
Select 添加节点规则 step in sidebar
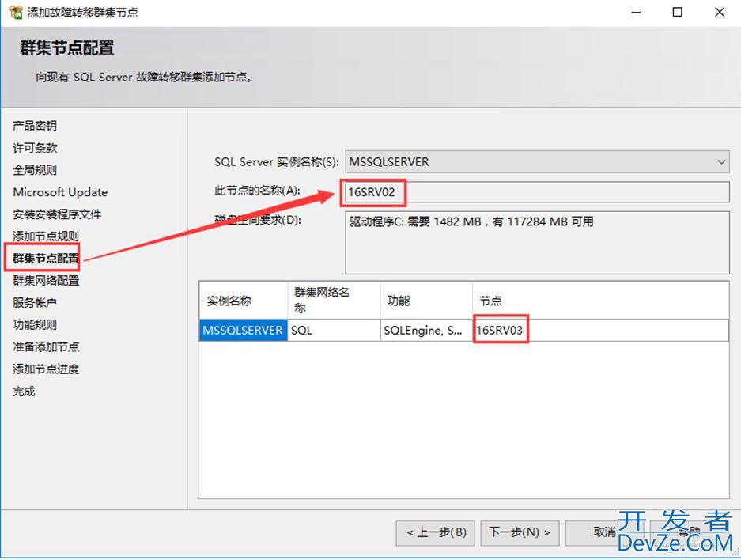click(x=45, y=236)
